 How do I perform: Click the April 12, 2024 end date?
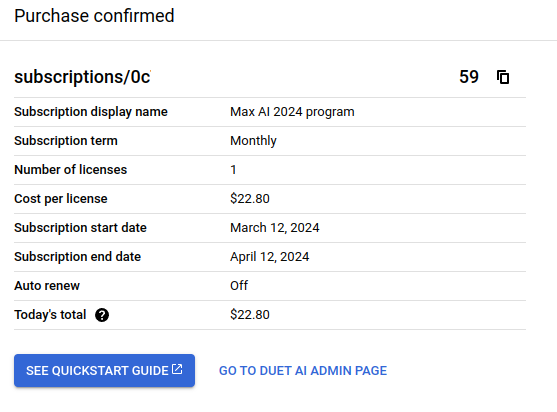point(270,257)
